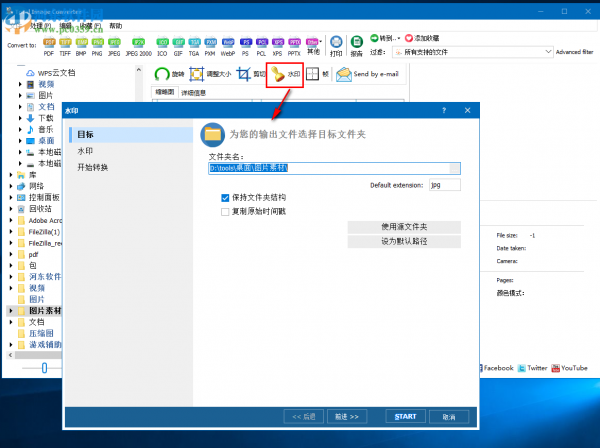Choose TIFF as conversion format
This screenshot has height=448, width=600.
(x=65, y=46)
